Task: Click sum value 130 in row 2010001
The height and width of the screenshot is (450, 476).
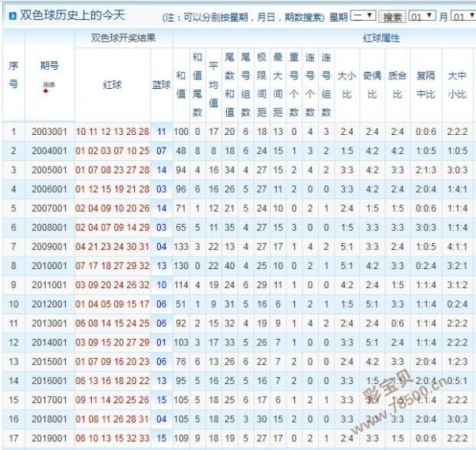Action: tap(181, 266)
